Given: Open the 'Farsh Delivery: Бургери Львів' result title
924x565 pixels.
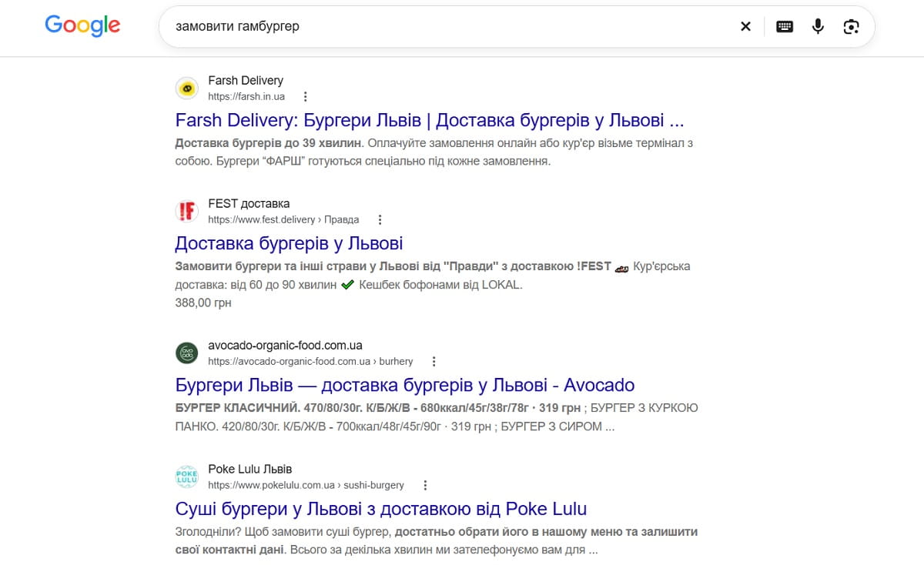Looking at the screenshot, I should coord(430,121).
